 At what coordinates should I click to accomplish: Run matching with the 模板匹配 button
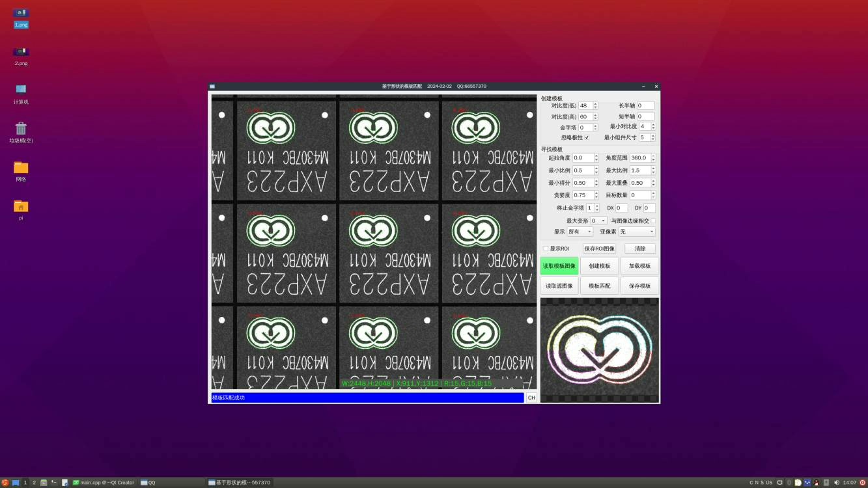[600, 286]
